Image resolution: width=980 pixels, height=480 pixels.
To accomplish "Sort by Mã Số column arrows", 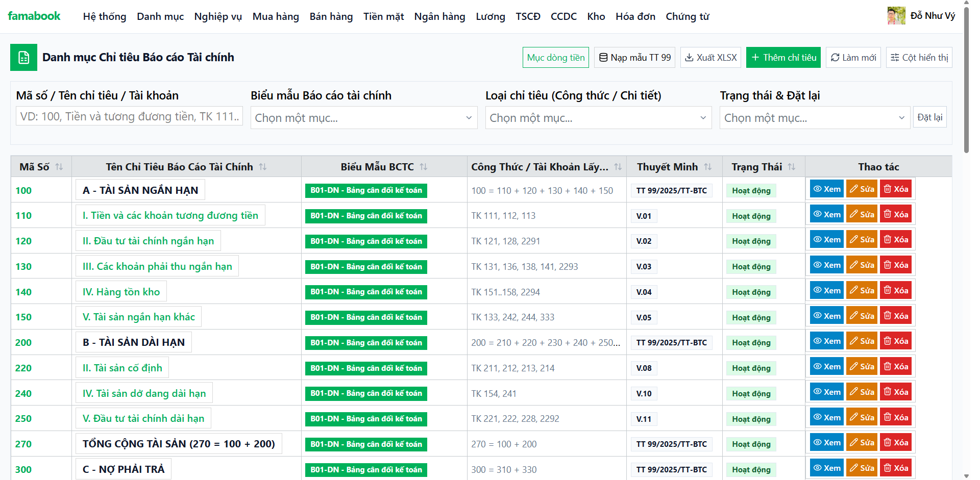I will pos(59,167).
